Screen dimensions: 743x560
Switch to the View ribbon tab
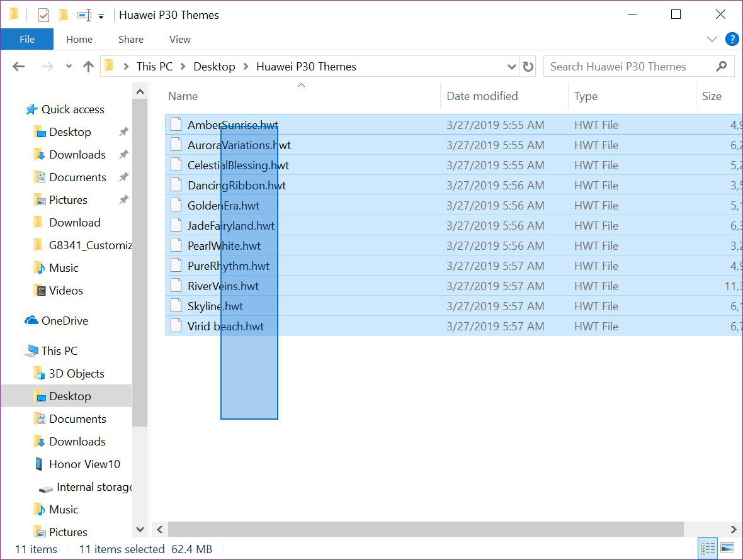tap(179, 39)
